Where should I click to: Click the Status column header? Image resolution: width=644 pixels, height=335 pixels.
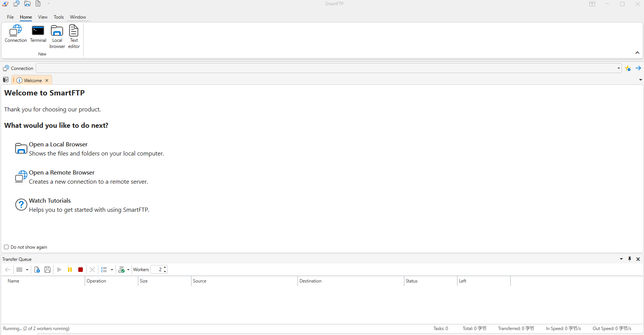pyautogui.click(x=430, y=281)
